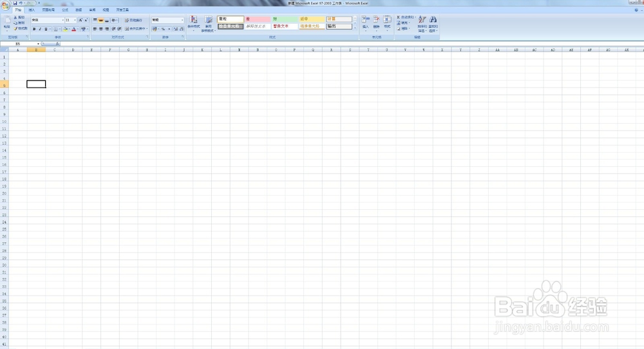Open the Format cells menu
Viewport: 644px width, 349px height.
(x=387, y=24)
